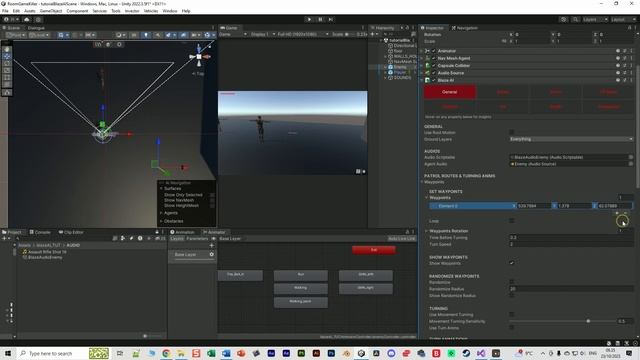Open Chrome from the Windows taskbar
Screen dimensions: 640x360
click(166, 353)
